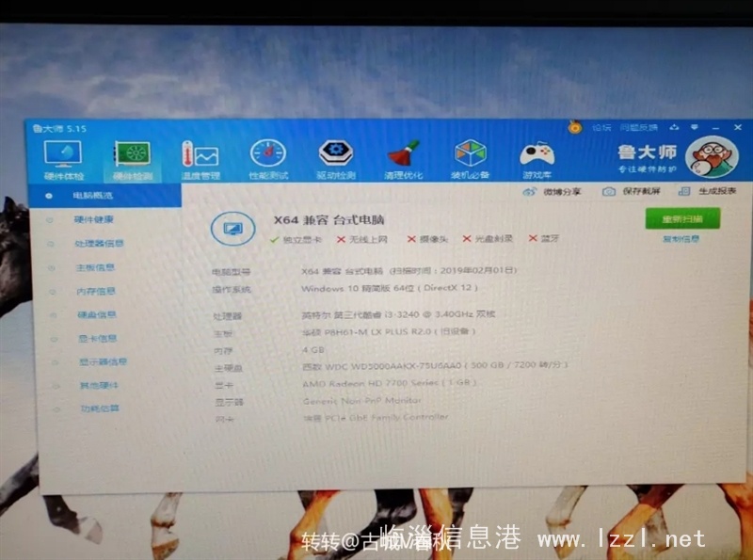Click the monitor icon beside X64 兼容 台式电脑
This screenshot has height=560, width=753.
coord(232,229)
